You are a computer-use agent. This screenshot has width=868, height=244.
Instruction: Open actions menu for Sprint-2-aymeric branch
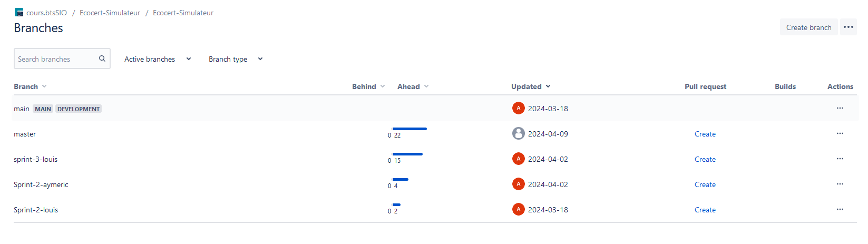click(840, 184)
